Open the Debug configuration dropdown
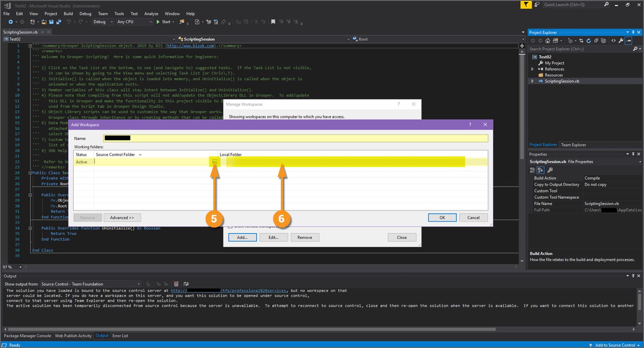The image size is (644, 348). 103,22
